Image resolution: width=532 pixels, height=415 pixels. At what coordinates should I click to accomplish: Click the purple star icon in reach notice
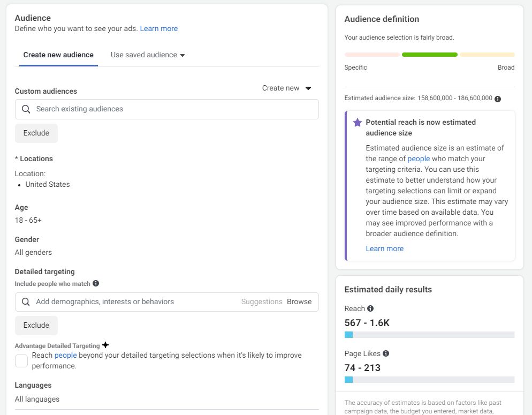click(x=358, y=123)
